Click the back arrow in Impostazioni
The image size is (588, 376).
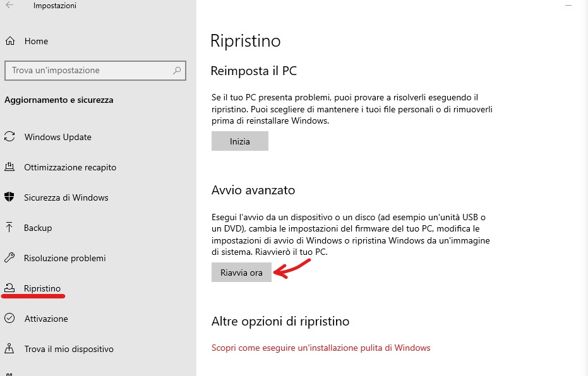(9, 6)
